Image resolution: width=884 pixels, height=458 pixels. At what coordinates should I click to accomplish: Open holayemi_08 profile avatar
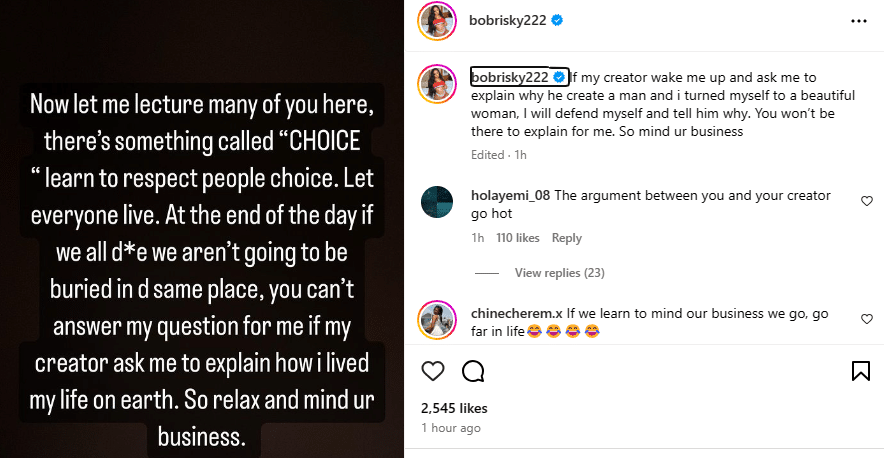tap(438, 204)
